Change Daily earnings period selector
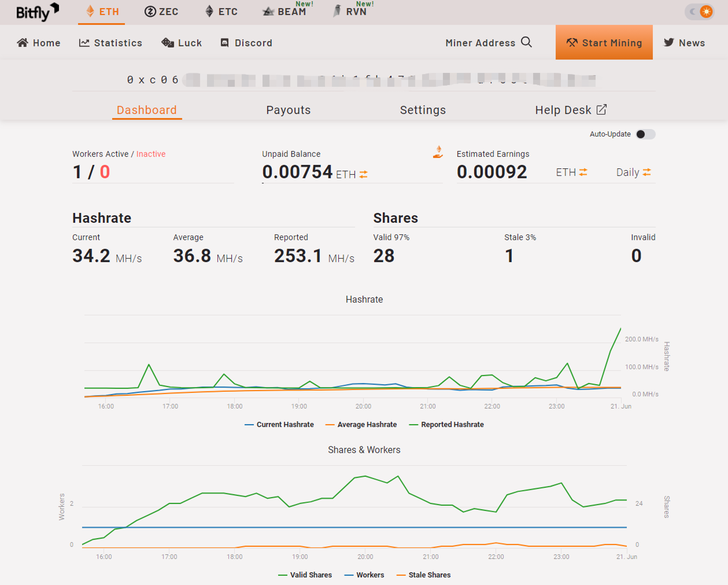Viewport: 728px width, 585px height. point(633,172)
